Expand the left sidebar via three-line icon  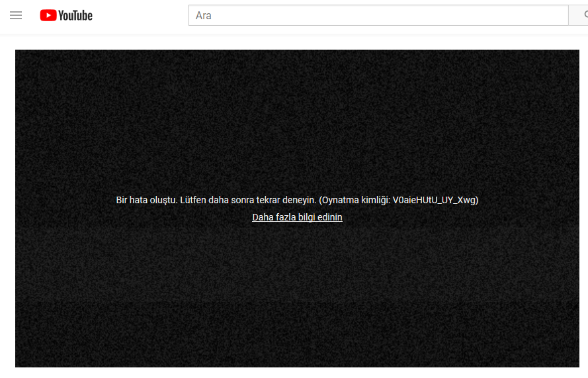pos(16,15)
